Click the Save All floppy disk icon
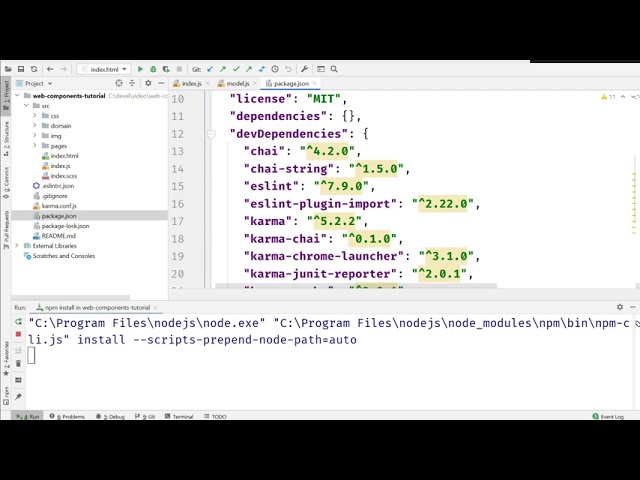The width and height of the screenshot is (640, 480). (21, 69)
